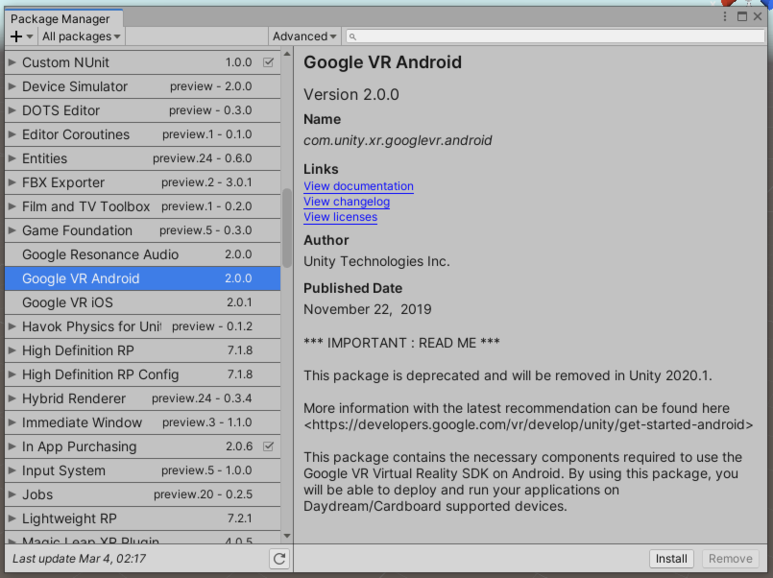The height and width of the screenshot is (578, 773).
Task: Expand the Device Simulator package versions
Action: (12, 86)
